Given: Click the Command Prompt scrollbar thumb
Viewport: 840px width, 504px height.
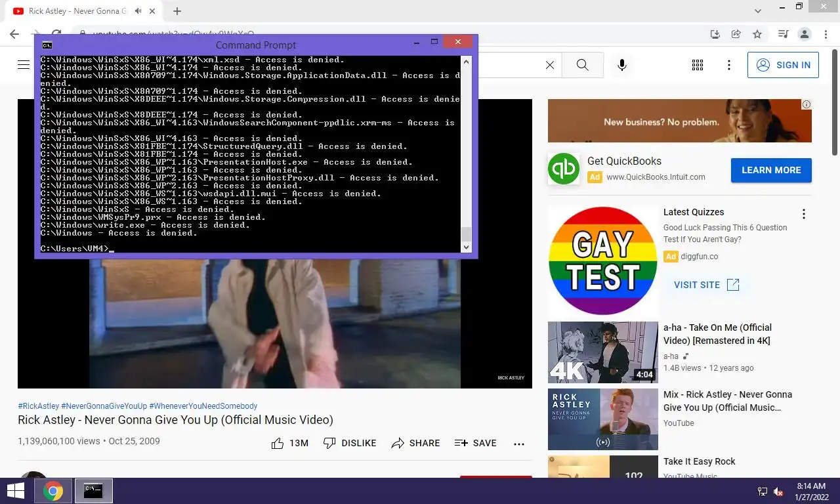Looking at the screenshot, I should point(467,234).
